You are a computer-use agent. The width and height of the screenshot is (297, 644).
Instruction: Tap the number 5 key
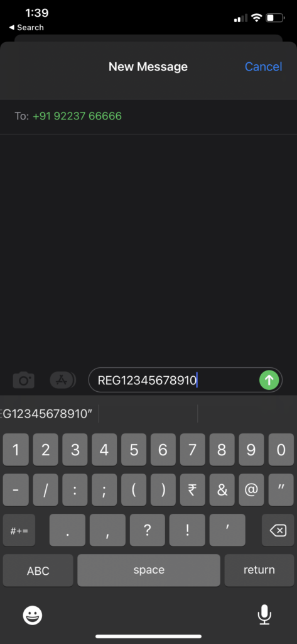[x=134, y=450]
